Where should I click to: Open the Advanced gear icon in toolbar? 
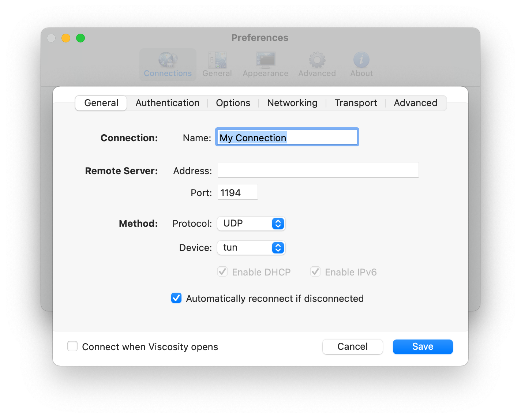(x=317, y=65)
